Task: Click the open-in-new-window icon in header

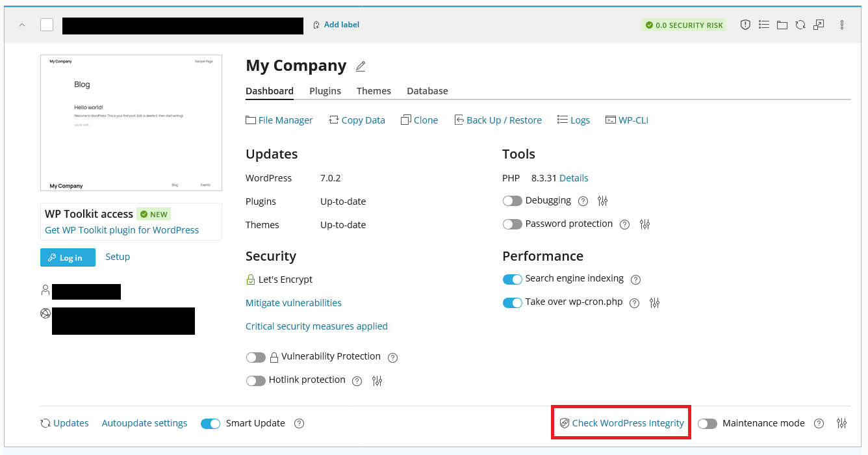Action: click(x=819, y=25)
